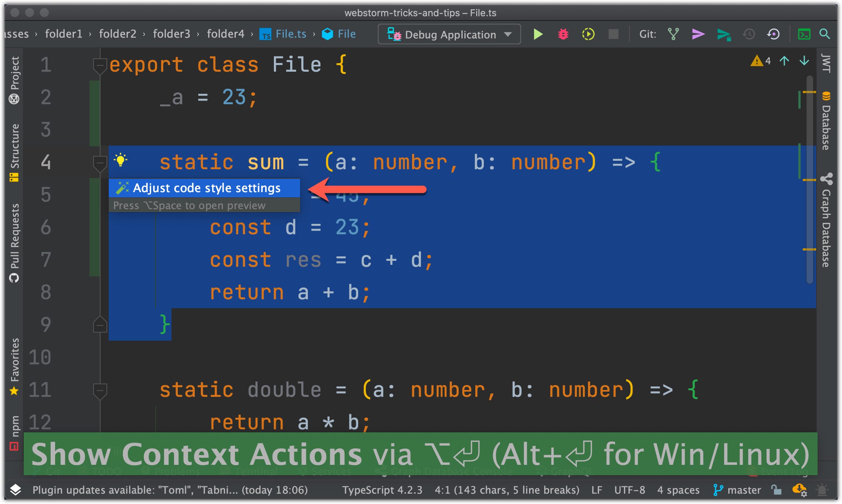The height and width of the screenshot is (504, 842).
Task: Click the Git push icon
Action: click(723, 34)
